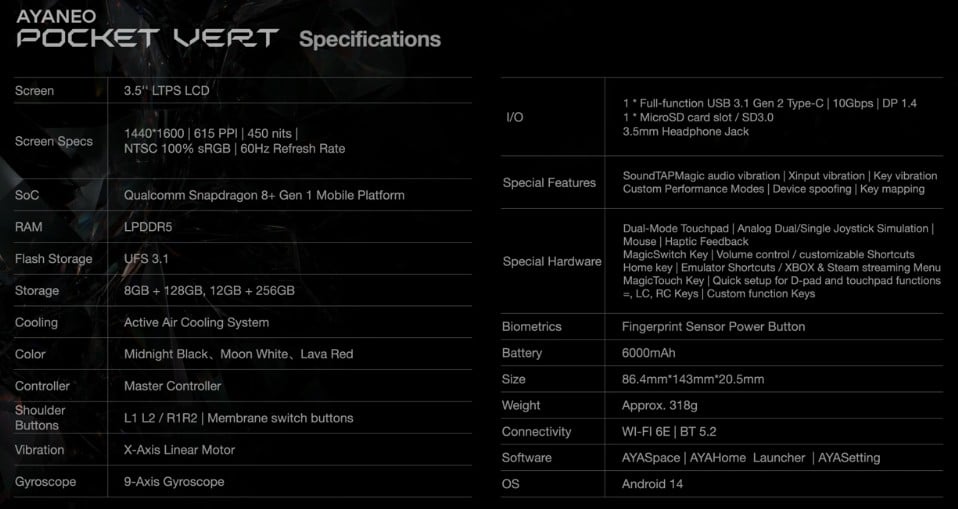Click the UFS 3.1 flash storage value
Image resolution: width=958 pixels, height=509 pixels.
coord(147,259)
